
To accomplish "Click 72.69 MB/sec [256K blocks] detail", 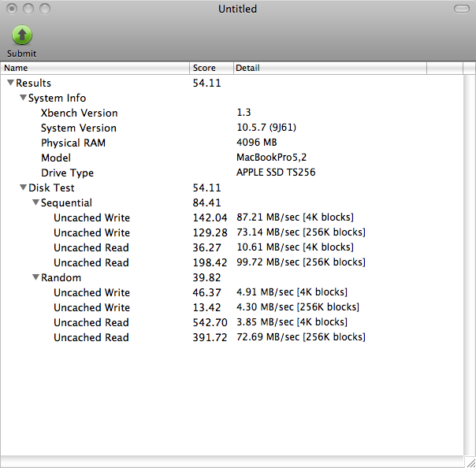I will (301, 337).
